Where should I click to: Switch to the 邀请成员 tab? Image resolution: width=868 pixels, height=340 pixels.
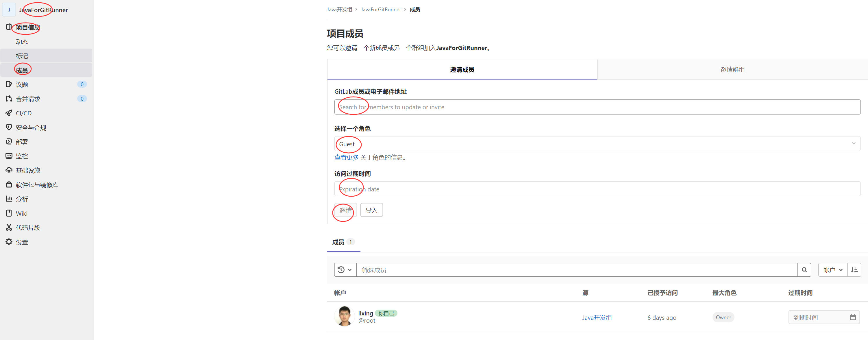click(x=462, y=69)
